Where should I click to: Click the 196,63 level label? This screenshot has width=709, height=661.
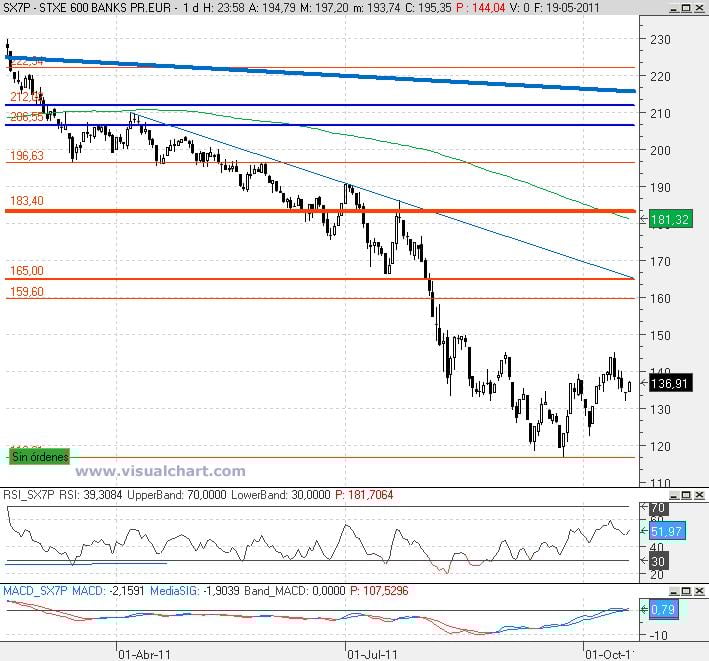(x=27, y=156)
